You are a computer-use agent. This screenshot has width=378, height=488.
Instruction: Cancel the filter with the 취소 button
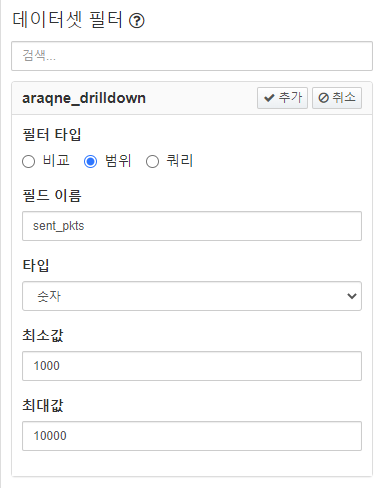[x=337, y=98]
